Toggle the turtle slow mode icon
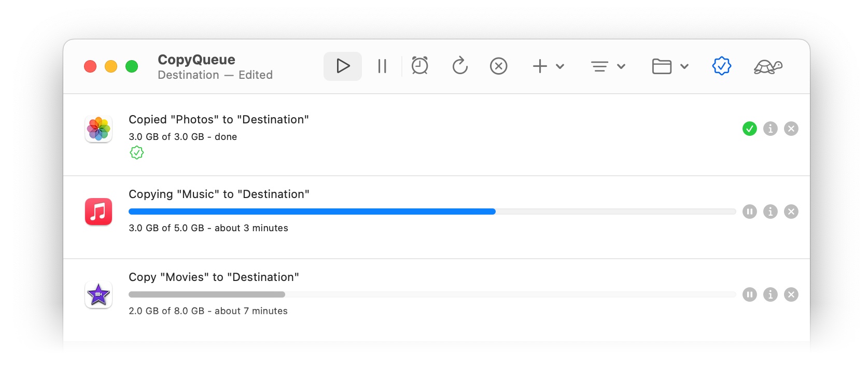The width and height of the screenshot is (868, 366). (767, 66)
